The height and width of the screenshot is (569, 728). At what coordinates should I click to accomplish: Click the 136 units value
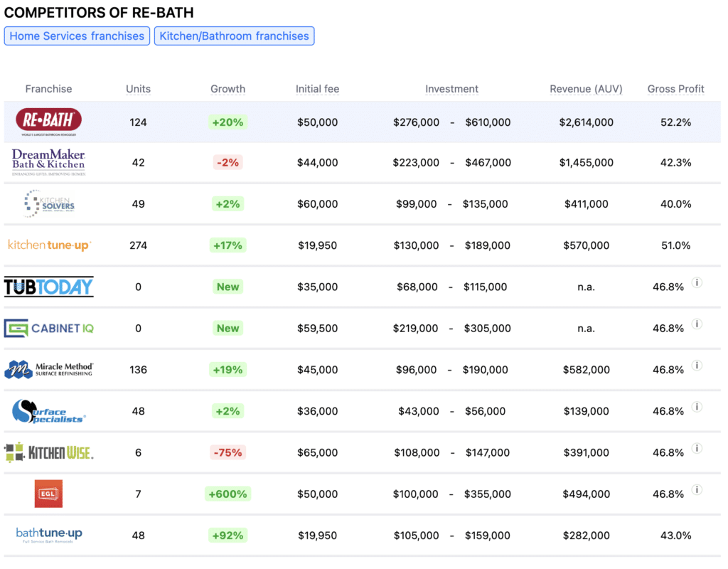(x=139, y=370)
